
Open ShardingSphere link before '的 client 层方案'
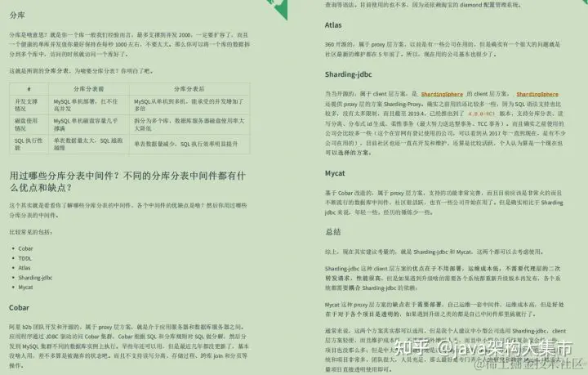442,94
